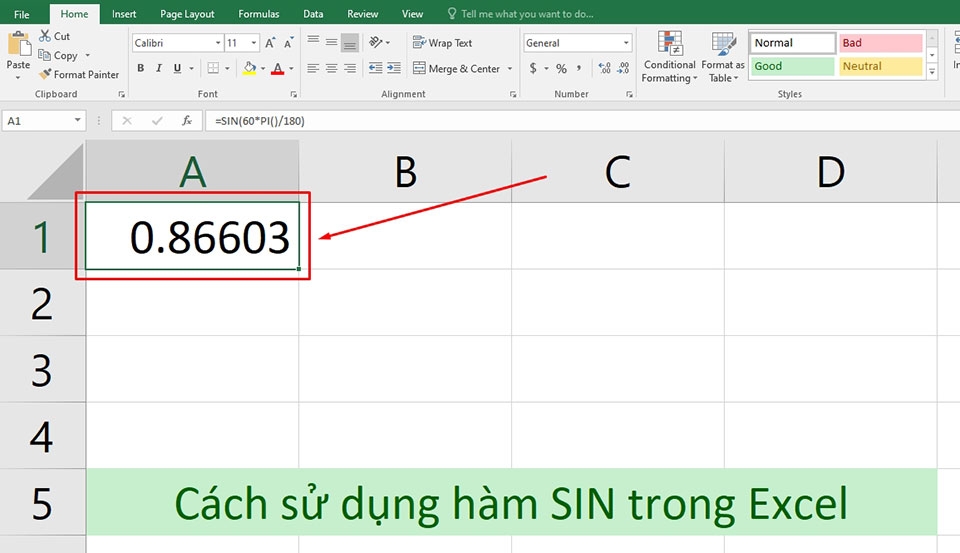960x553 pixels.
Task: Align text to the left
Action: coord(313,68)
